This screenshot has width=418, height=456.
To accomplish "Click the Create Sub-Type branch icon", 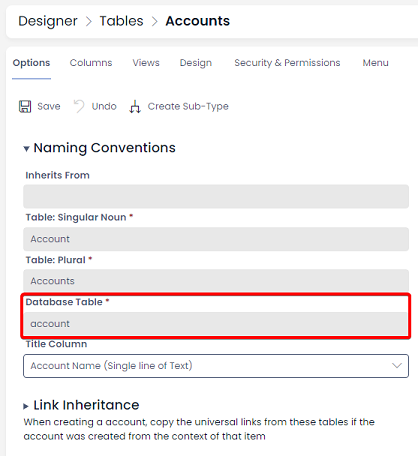I will tap(135, 107).
